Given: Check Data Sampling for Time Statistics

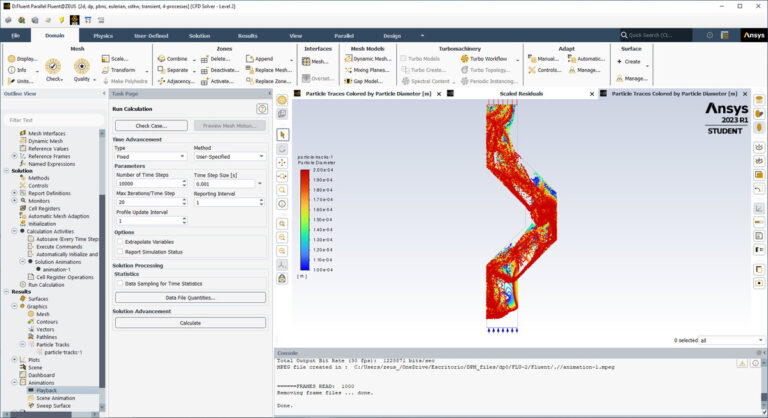Looking at the screenshot, I should 120,284.
